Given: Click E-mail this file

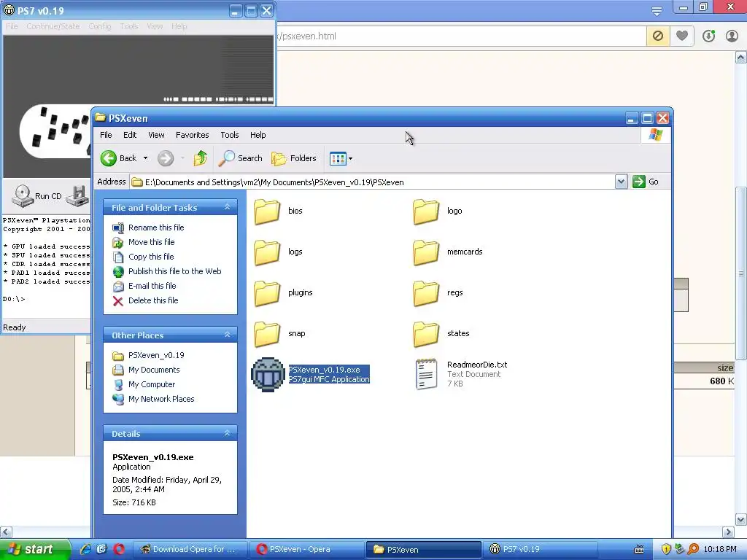Looking at the screenshot, I should [x=144, y=286].
